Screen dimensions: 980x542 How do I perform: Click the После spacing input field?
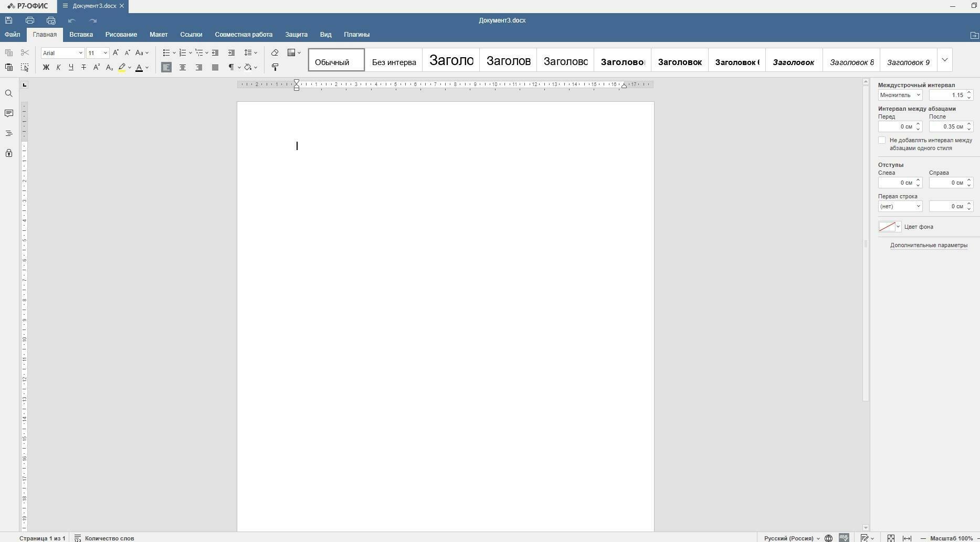click(x=947, y=126)
